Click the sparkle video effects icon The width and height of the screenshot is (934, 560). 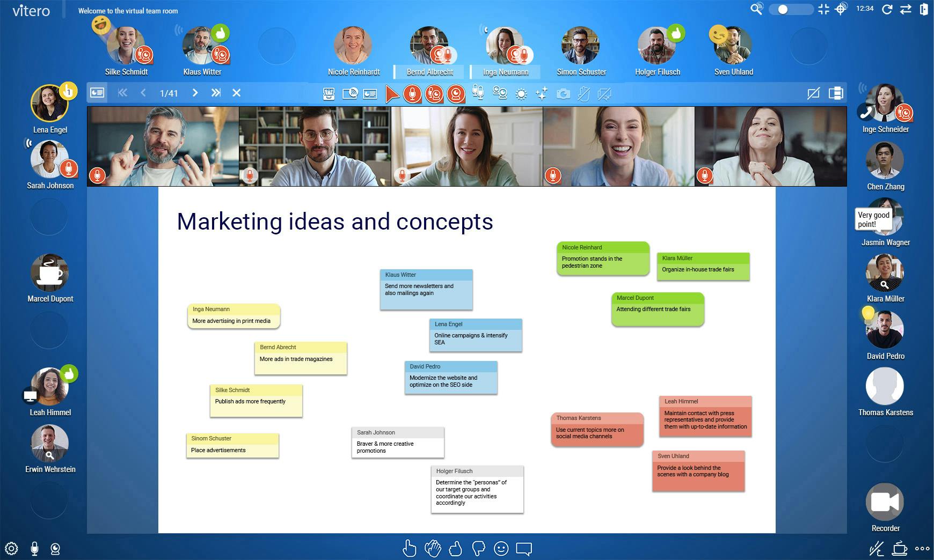[x=541, y=93]
